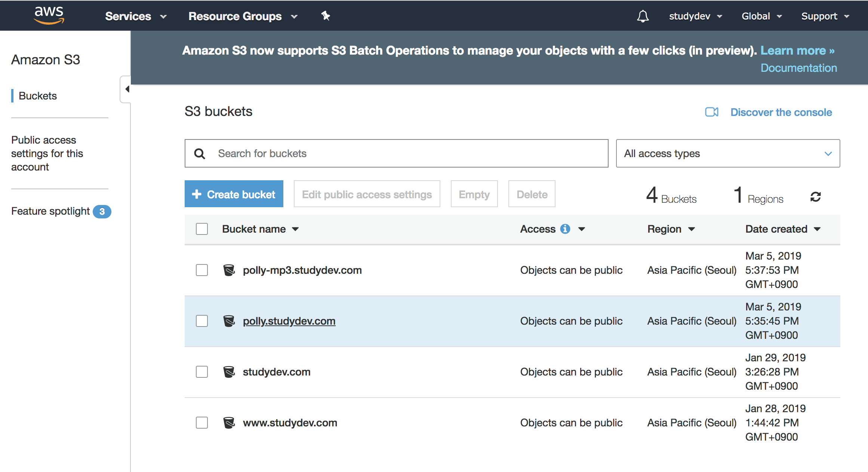The width and height of the screenshot is (868, 472).
Task: Click Edit public access settings button
Action: 367,194
